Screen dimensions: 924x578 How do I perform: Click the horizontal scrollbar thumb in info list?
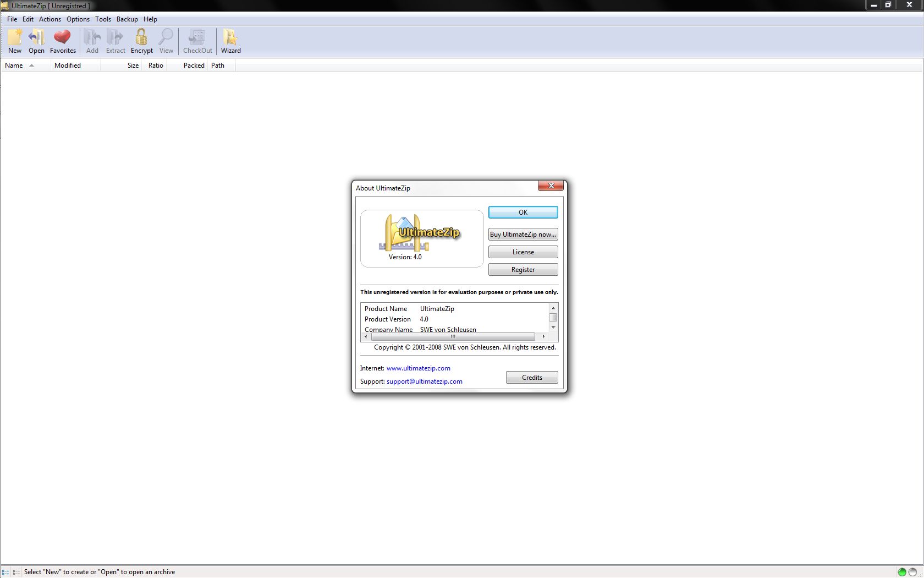tap(453, 336)
